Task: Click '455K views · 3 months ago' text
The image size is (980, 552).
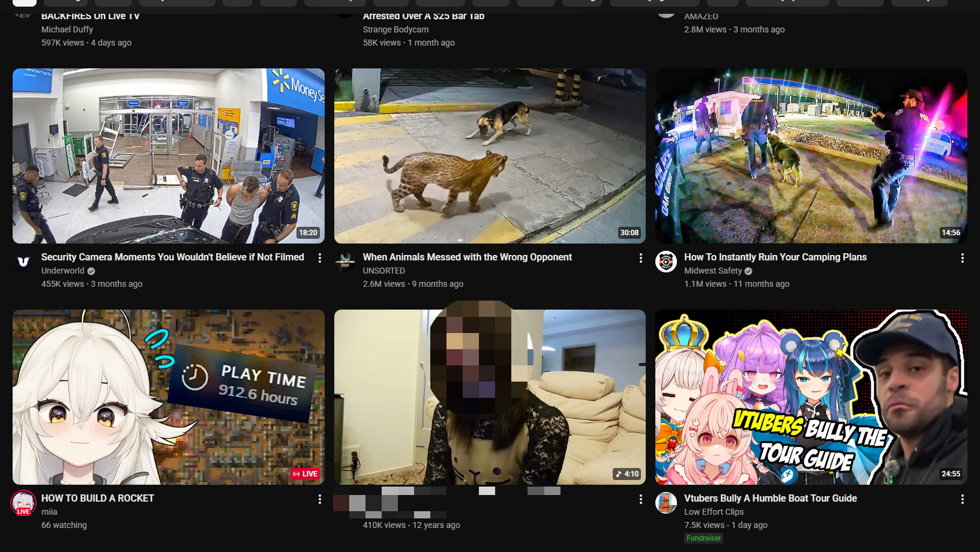Action: tap(92, 284)
